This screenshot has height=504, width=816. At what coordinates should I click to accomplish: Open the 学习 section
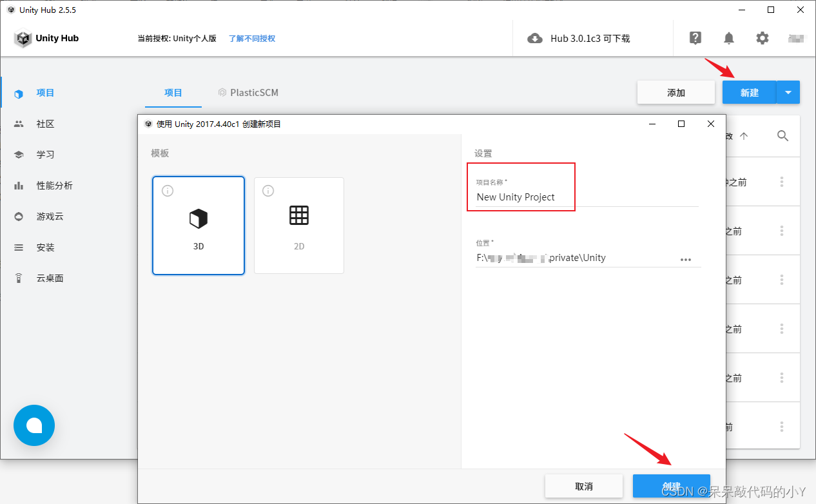(45, 154)
